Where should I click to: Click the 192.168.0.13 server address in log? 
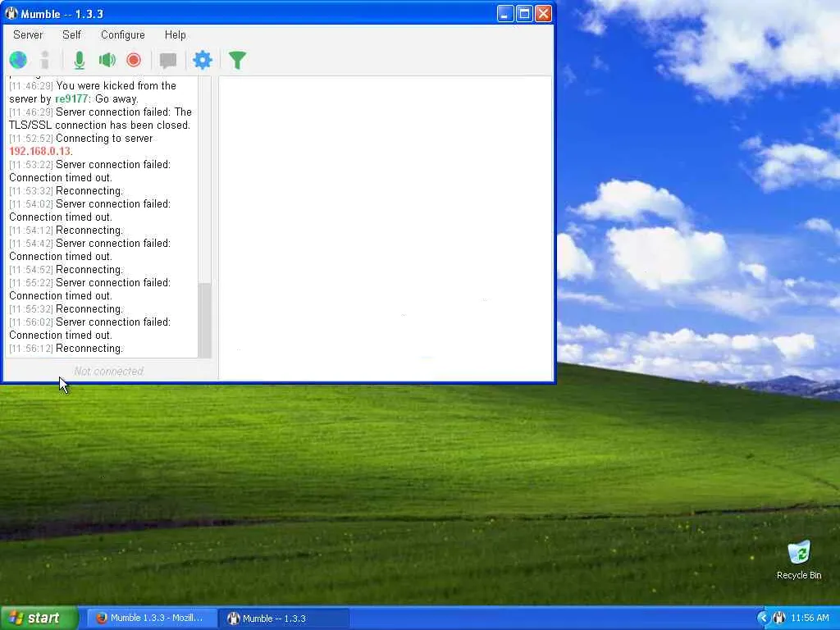click(x=39, y=152)
